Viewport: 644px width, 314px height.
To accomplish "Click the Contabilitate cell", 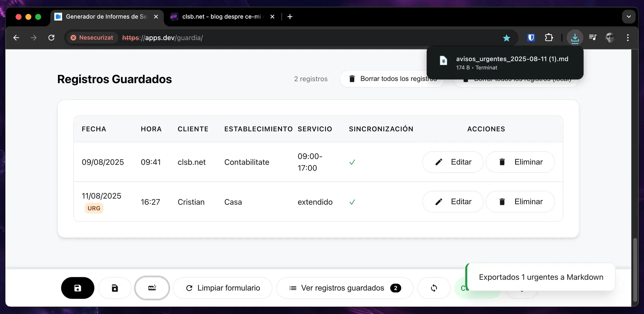I will tap(247, 162).
